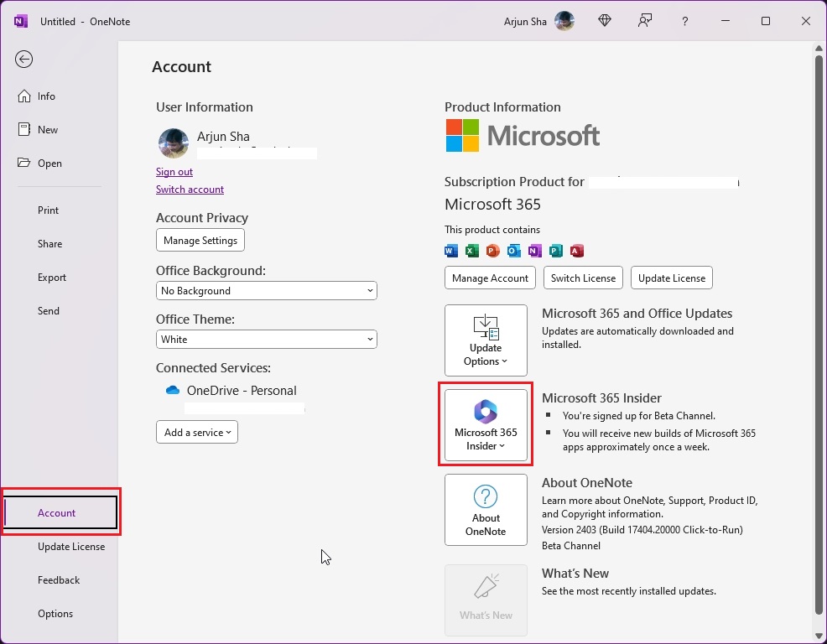Click the Access app icon
This screenshot has width=827, height=644.
[x=576, y=251]
